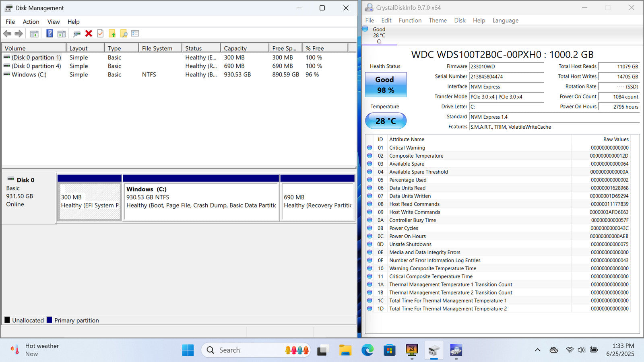Show or hide the Console Tree pane
644x362 pixels.
point(34,34)
